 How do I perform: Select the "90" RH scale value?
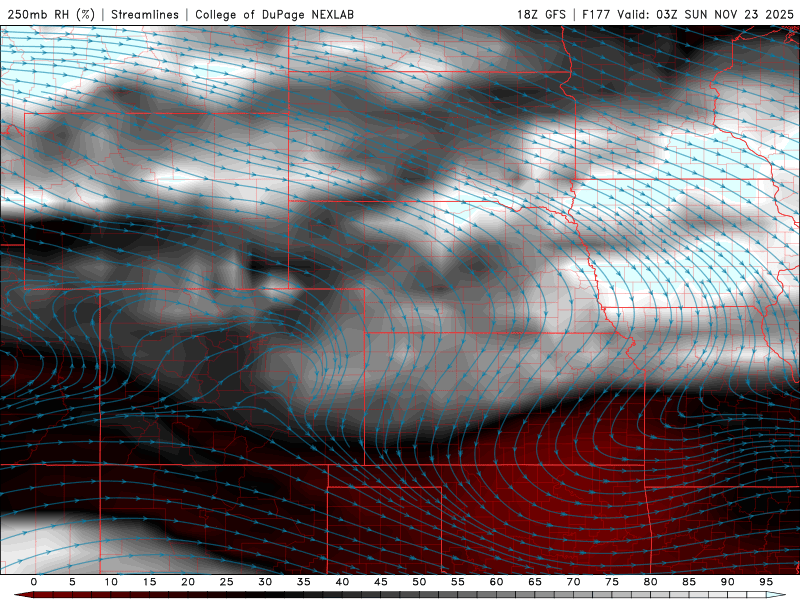coord(727,582)
